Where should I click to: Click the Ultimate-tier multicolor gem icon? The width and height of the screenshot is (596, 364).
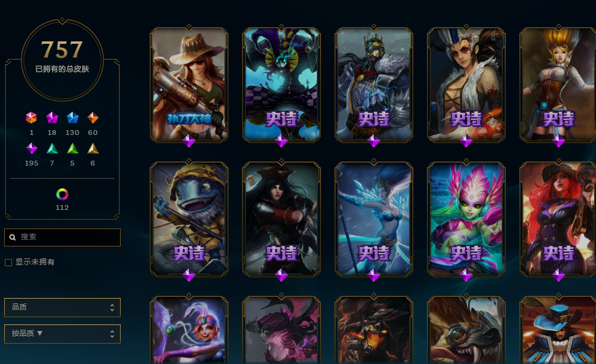pyautogui.click(x=31, y=118)
